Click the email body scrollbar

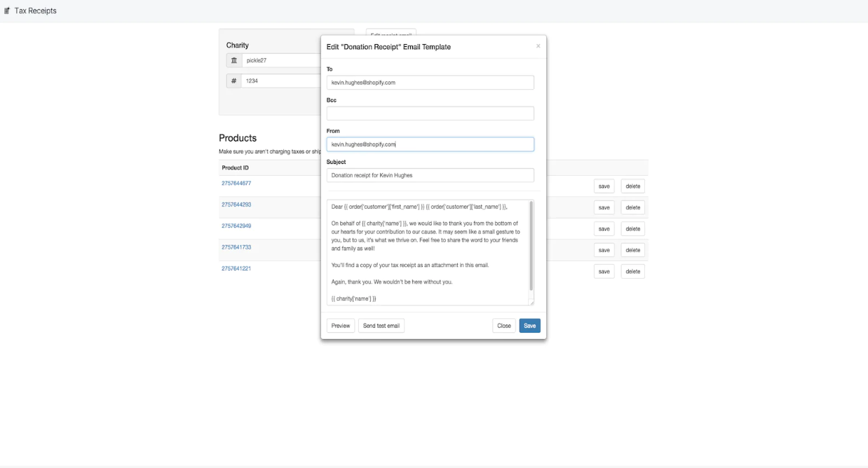[x=531, y=245]
